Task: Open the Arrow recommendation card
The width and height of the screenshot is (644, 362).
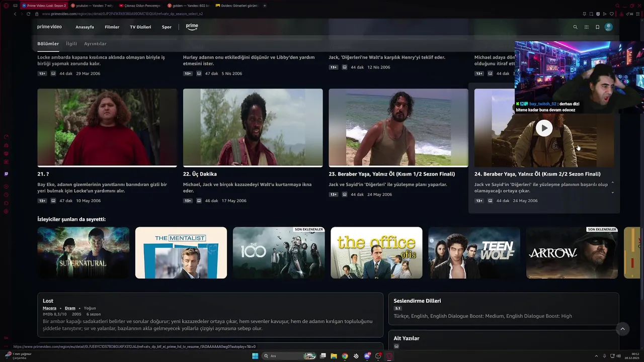Action: [x=572, y=253]
